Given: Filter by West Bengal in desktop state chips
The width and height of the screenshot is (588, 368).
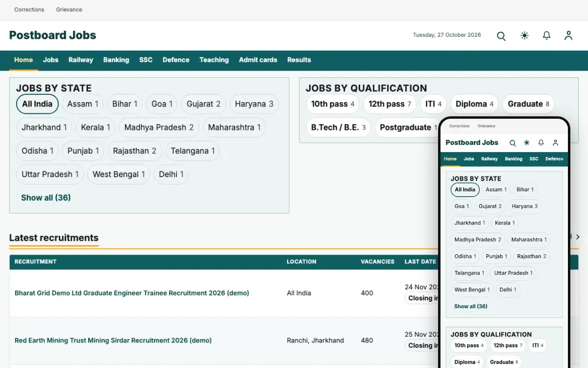Looking at the screenshot, I should pyautogui.click(x=119, y=175).
